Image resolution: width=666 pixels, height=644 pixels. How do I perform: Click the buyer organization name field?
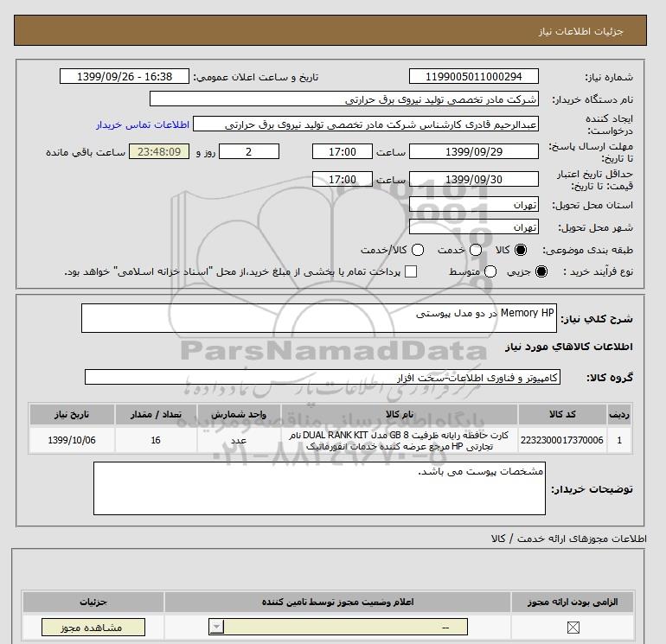[344, 99]
